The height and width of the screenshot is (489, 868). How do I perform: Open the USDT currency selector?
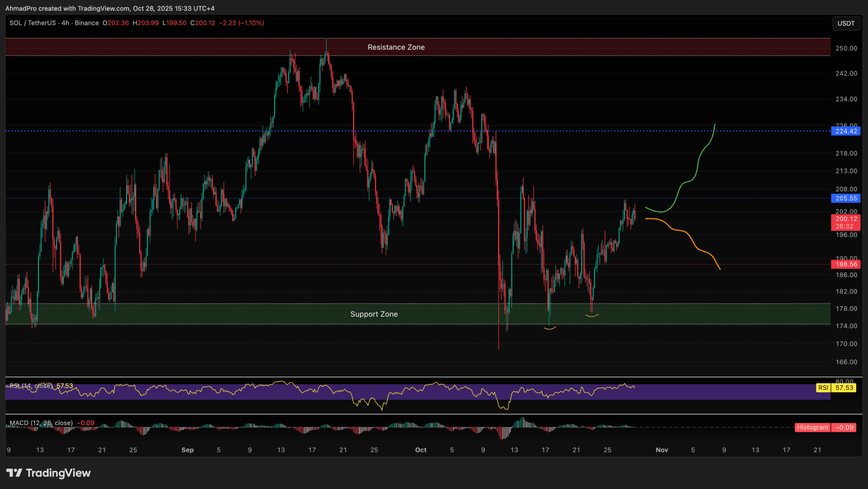845,23
